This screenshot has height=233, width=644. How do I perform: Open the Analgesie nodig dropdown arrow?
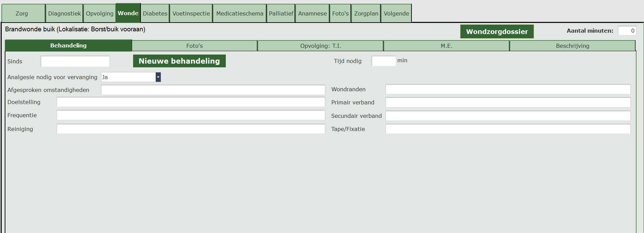coord(158,77)
